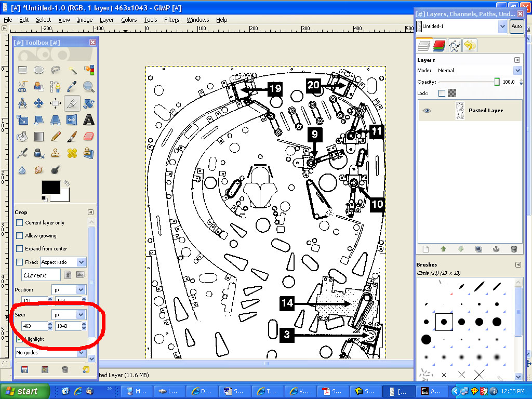Pick the Eraser tool

89,137
